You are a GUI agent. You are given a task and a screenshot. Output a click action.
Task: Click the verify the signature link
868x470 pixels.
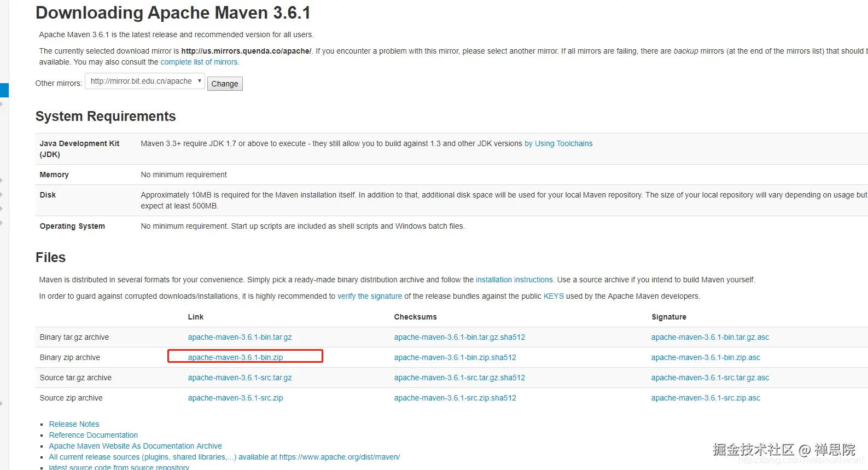370,296
